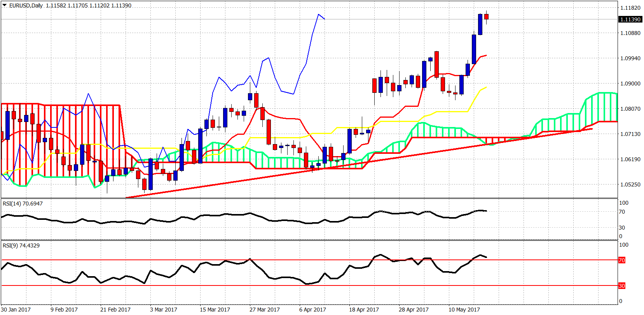The width and height of the screenshot is (644, 315).
Task: Click the 18 Apr 2017 date label
Action: [x=364, y=310]
